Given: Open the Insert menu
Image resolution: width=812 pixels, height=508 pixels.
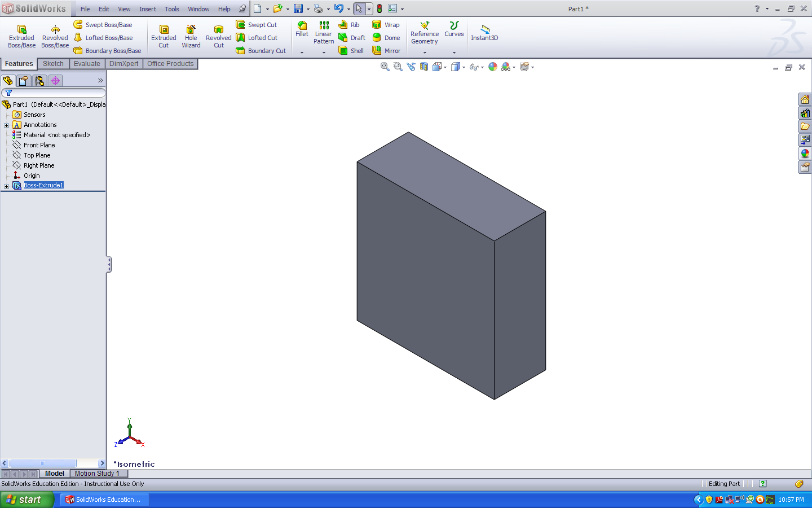Looking at the screenshot, I should pyautogui.click(x=147, y=9).
